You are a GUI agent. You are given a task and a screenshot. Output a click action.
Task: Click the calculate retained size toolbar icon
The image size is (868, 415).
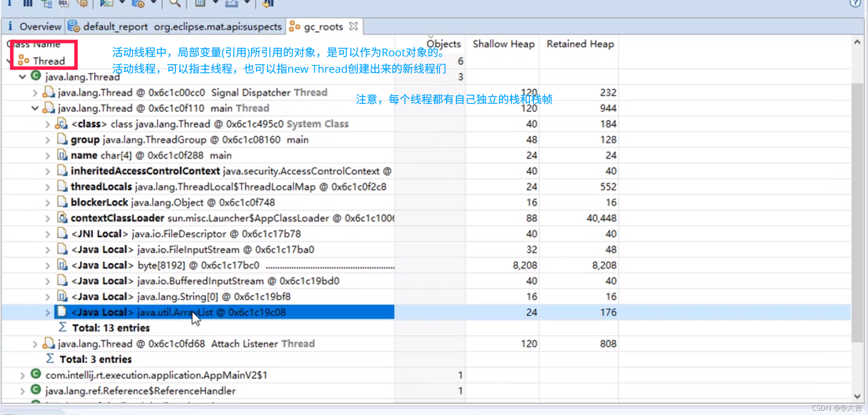200,3
